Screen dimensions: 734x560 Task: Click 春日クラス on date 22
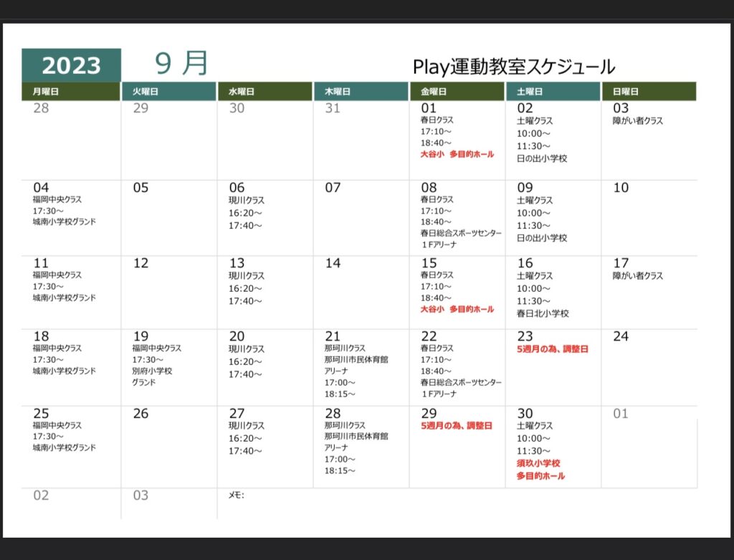[437, 348]
